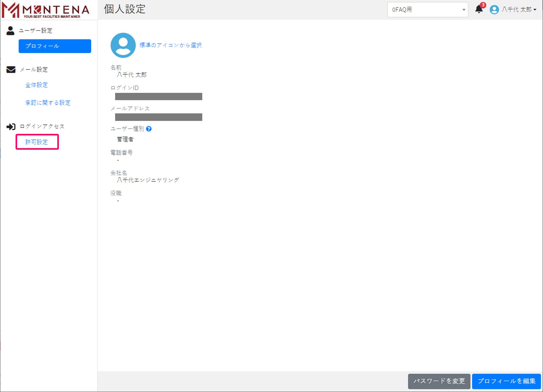
Task: Click the 個人設定 page title
Action: [125, 9]
